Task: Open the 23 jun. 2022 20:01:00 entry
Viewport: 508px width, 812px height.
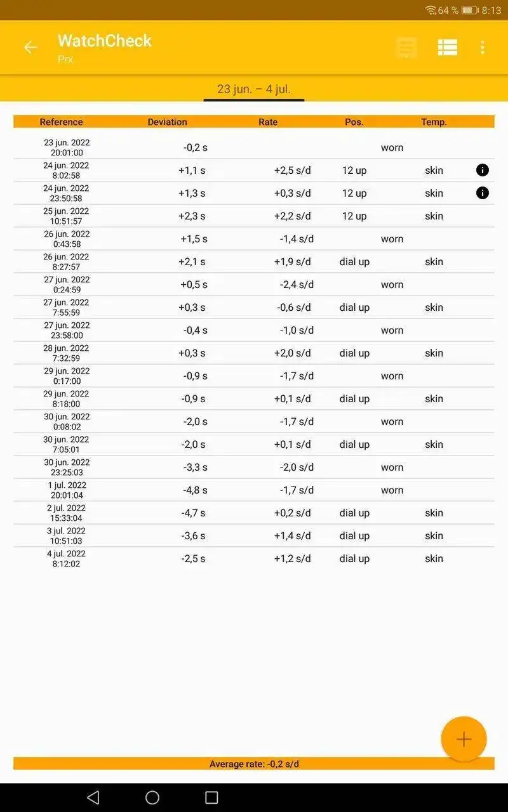Action: (x=254, y=147)
